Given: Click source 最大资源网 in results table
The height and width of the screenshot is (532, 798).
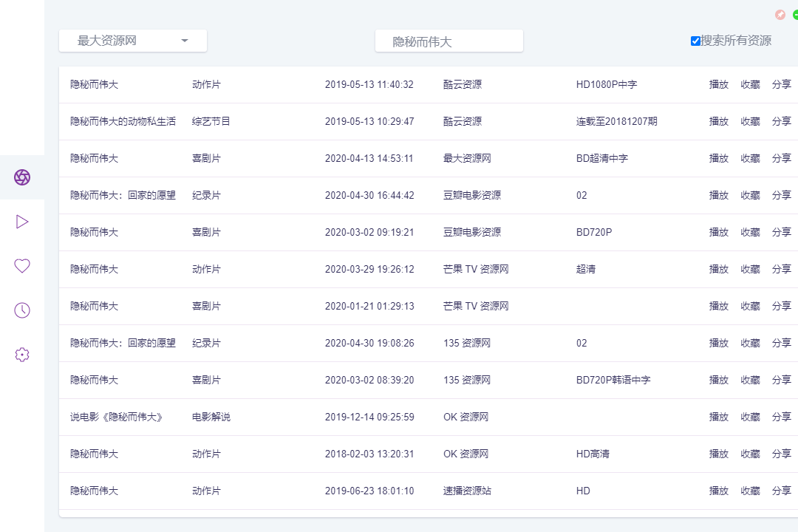Looking at the screenshot, I should (x=467, y=158).
